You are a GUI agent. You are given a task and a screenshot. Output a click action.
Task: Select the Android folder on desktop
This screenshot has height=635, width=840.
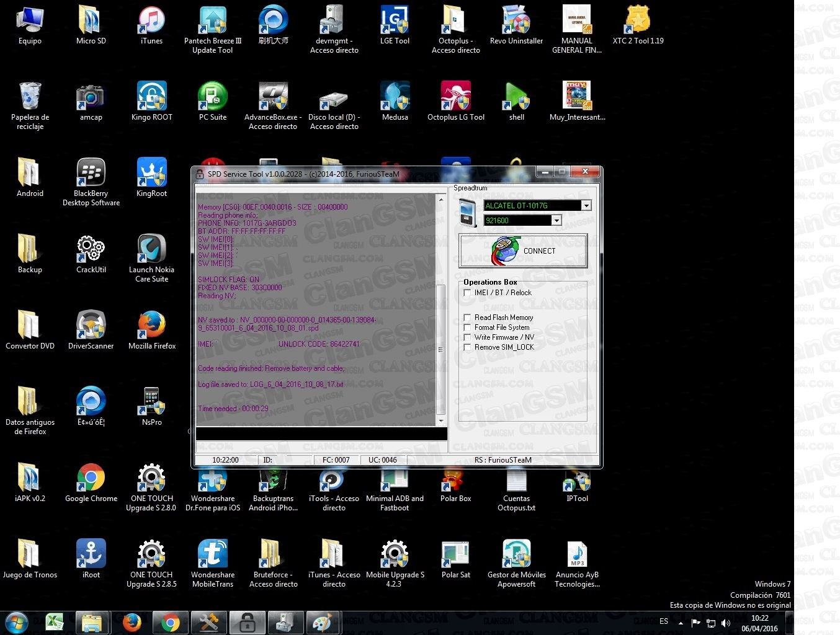[30, 179]
